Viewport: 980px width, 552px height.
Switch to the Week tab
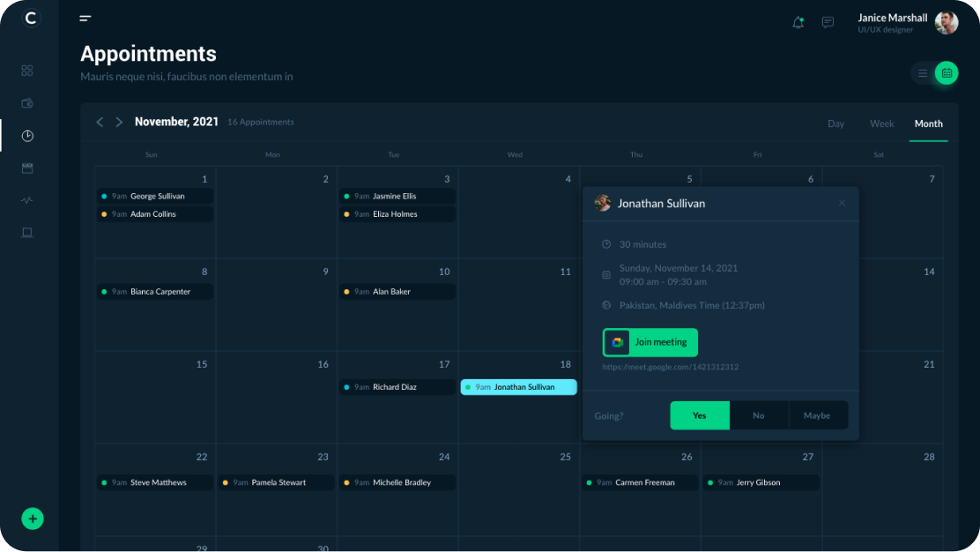(x=881, y=123)
